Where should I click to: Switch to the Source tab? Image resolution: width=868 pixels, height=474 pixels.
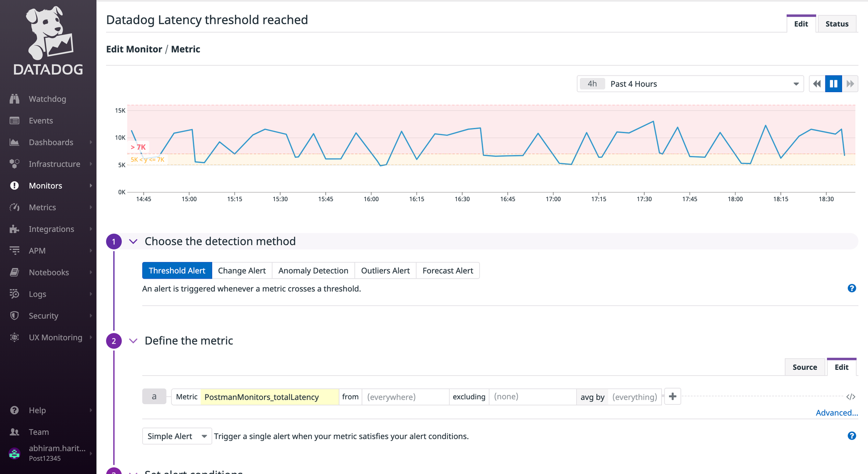pos(804,367)
